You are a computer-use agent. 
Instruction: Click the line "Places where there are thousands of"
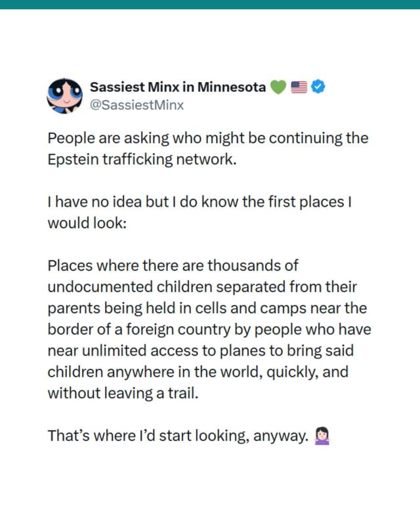(173, 266)
